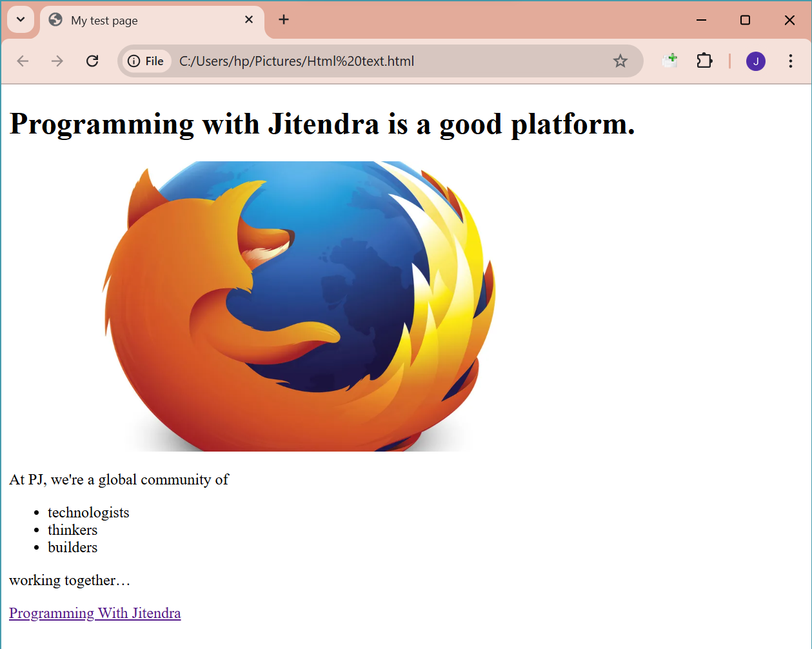Screen dimensions: 812x649
Task: Bookmark this page with star icon
Action: pyautogui.click(x=620, y=61)
